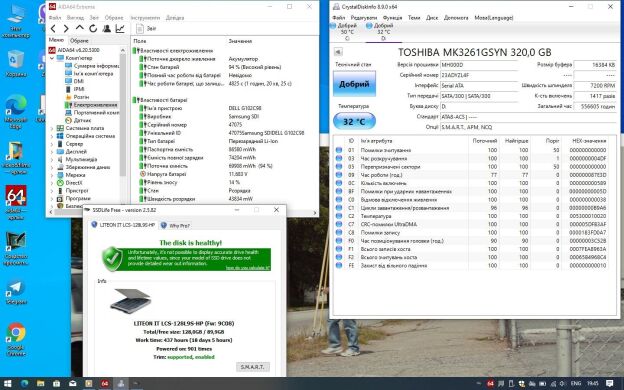Click the AIDA64 tree vertical scrollbar
Image resolution: width=624 pixels, height=390 pixels.
123,115
